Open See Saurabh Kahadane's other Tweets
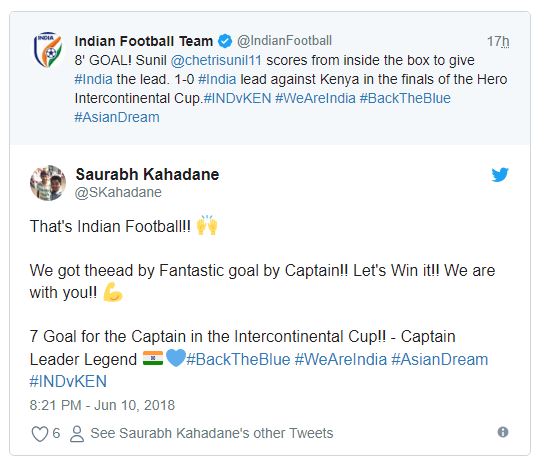This screenshot has width=545, height=462. 212,433
